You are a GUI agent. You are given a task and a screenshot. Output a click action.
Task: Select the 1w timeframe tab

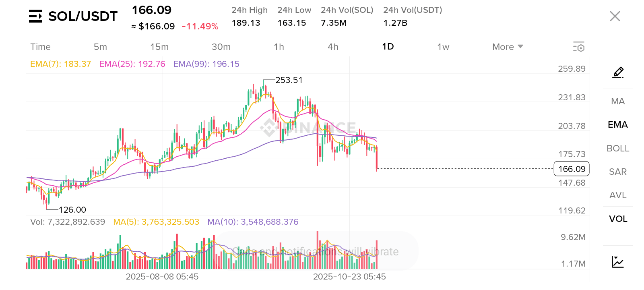click(443, 47)
